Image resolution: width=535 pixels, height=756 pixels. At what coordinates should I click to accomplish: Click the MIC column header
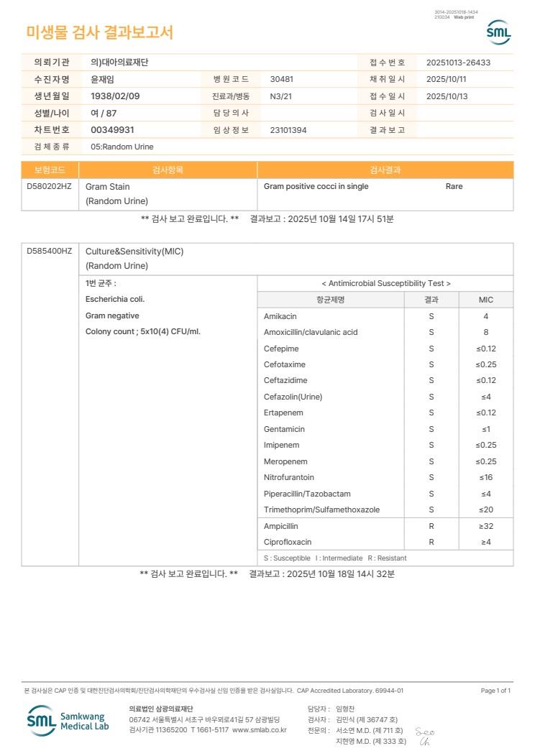point(486,300)
